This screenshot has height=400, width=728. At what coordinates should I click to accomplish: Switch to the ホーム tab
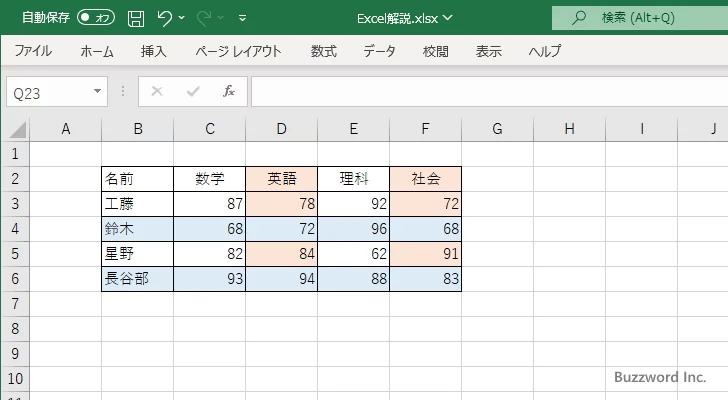point(97,51)
